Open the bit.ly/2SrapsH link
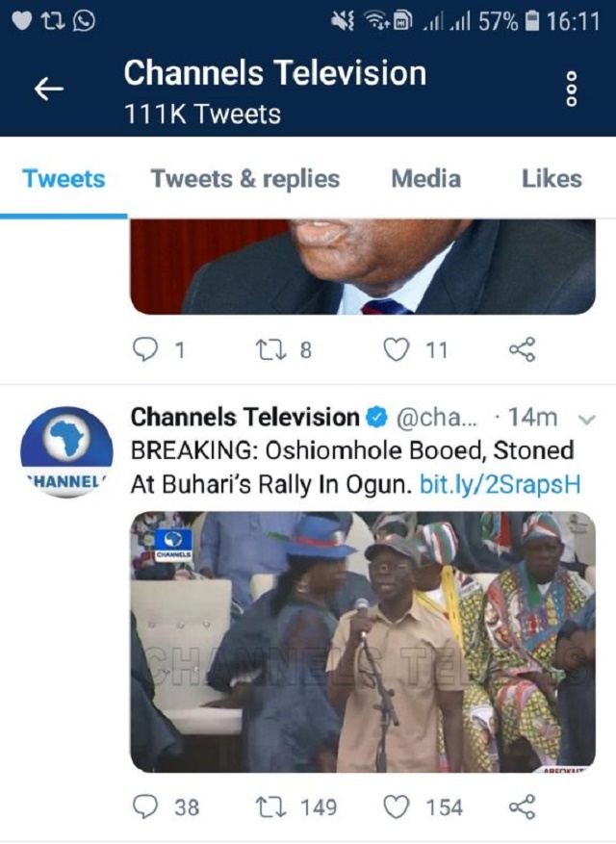 point(500,484)
